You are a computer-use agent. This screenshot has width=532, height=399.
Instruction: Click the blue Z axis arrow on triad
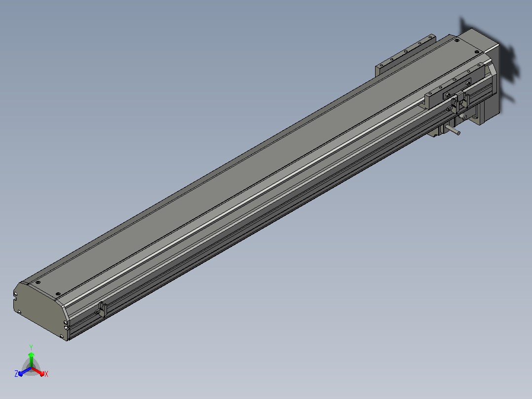click(25, 372)
